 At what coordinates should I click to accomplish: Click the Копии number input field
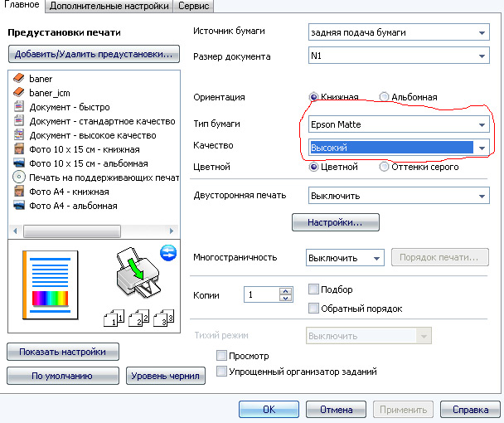point(262,294)
